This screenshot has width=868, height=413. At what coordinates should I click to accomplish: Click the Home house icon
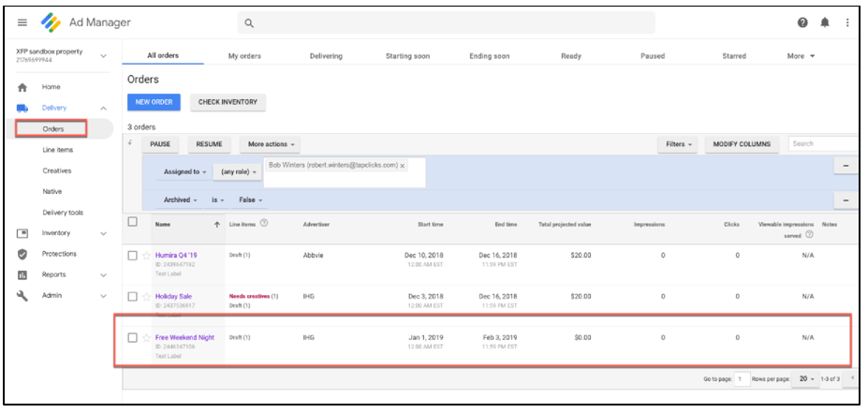tap(22, 87)
